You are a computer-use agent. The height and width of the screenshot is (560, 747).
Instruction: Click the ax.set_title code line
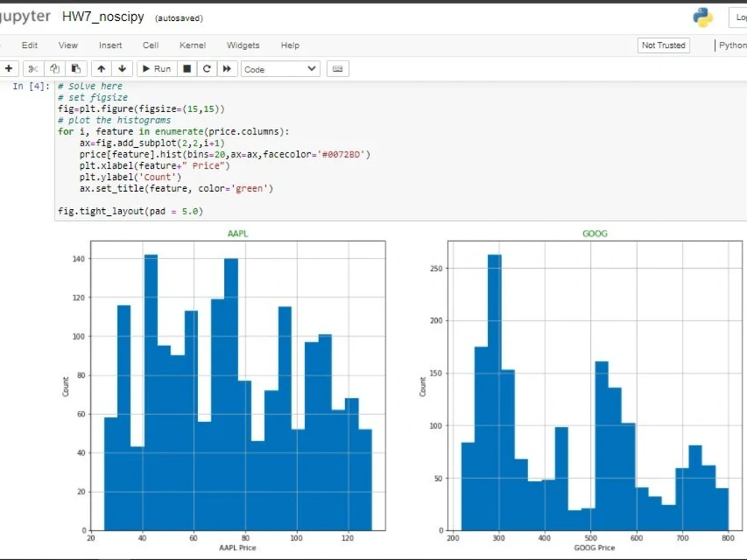[x=176, y=189]
